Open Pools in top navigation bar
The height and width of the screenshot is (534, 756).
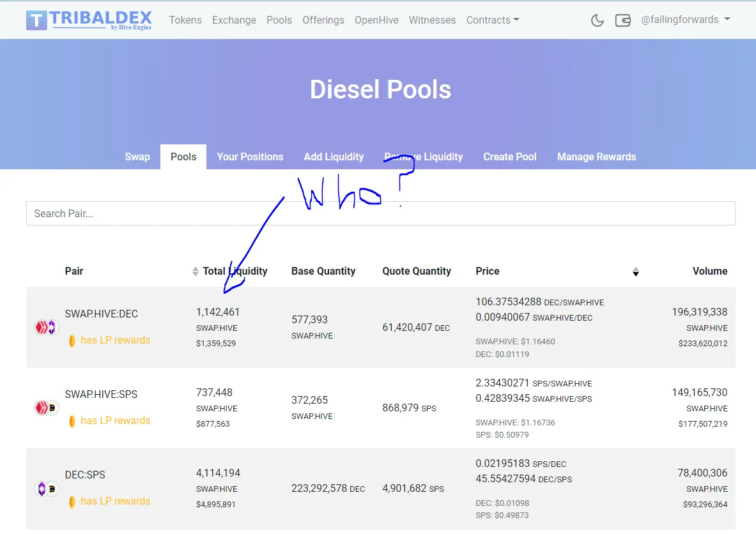[279, 20]
